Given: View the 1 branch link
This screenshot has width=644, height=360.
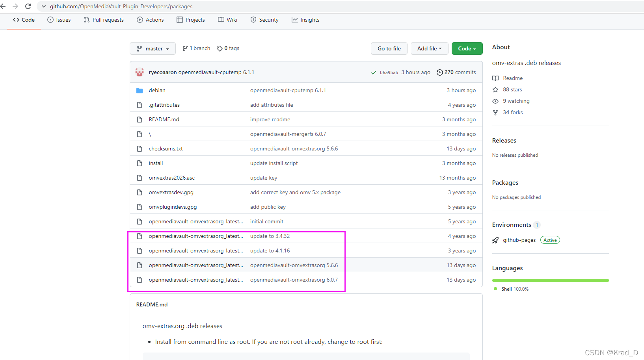Looking at the screenshot, I should [196, 48].
